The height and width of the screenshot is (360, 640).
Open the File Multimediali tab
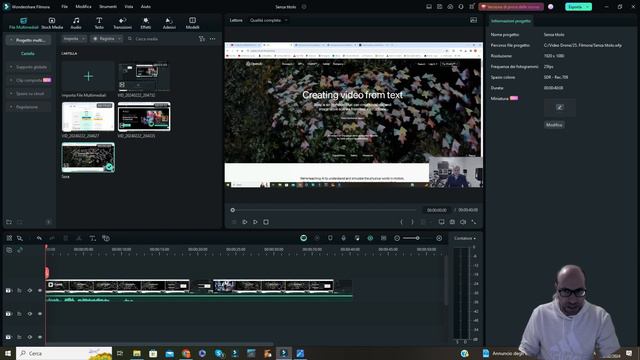tap(23, 23)
